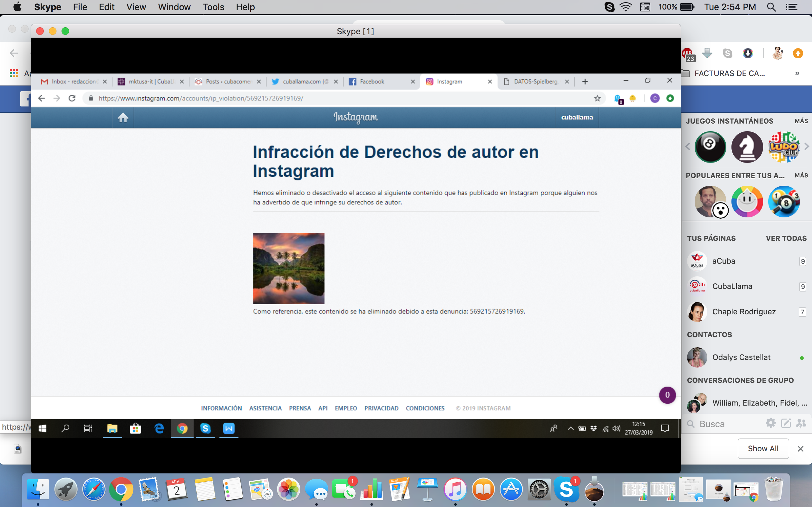Click the removed landscape photo thumbnail

[289, 268]
